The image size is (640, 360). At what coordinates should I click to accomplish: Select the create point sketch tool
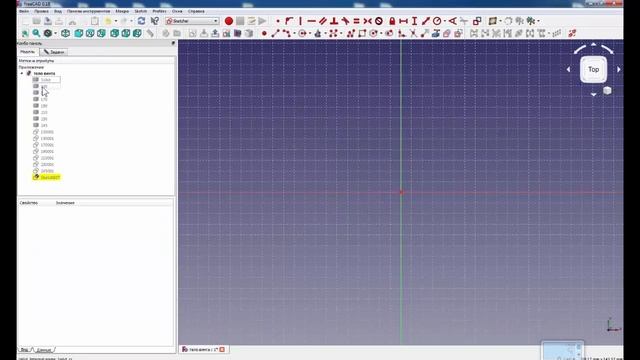[264, 33]
